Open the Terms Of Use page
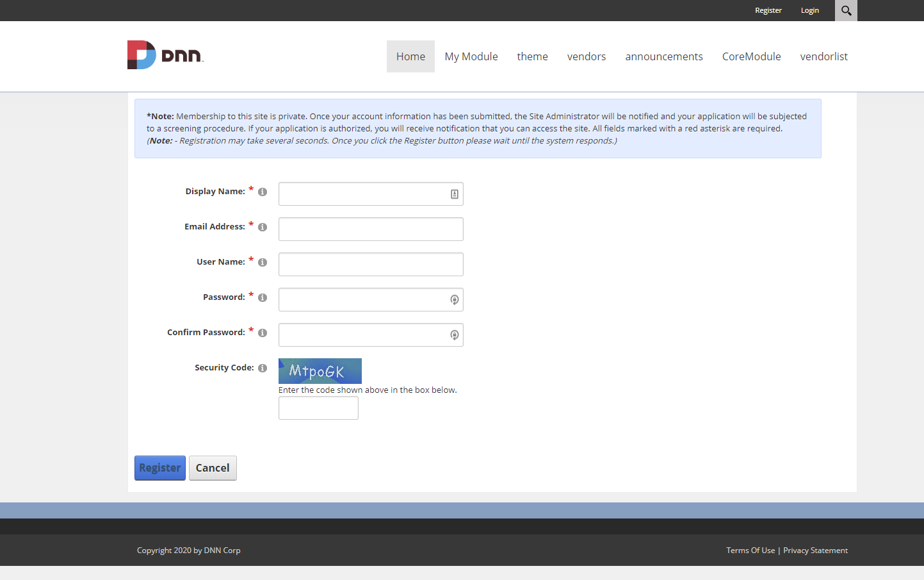Viewport: 924px width, 580px height. (x=750, y=550)
